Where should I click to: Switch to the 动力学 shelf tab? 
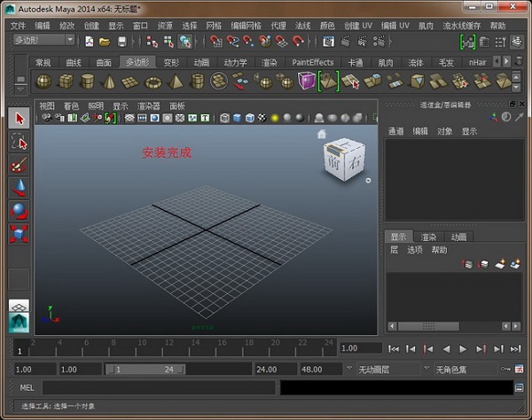tap(235, 62)
